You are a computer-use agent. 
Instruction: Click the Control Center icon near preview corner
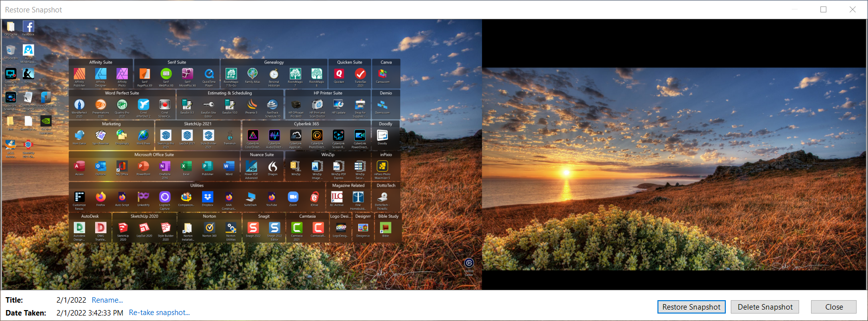[x=469, y=267]
